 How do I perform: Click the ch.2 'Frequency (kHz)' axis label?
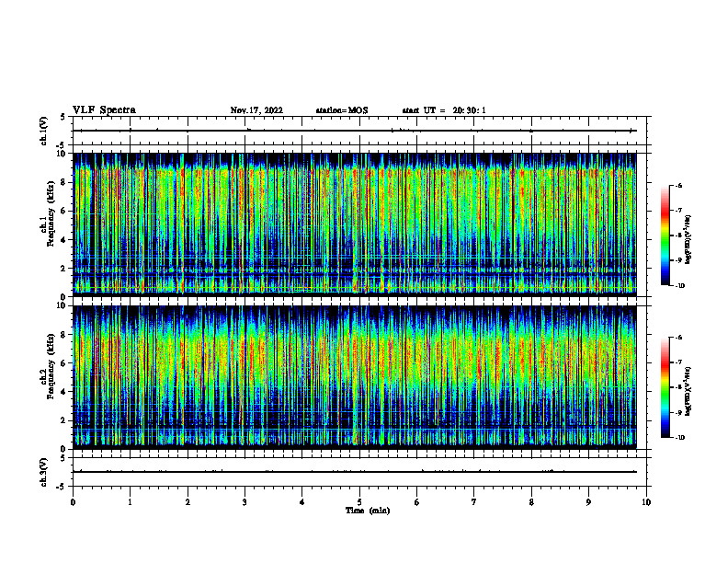point(51,366)
